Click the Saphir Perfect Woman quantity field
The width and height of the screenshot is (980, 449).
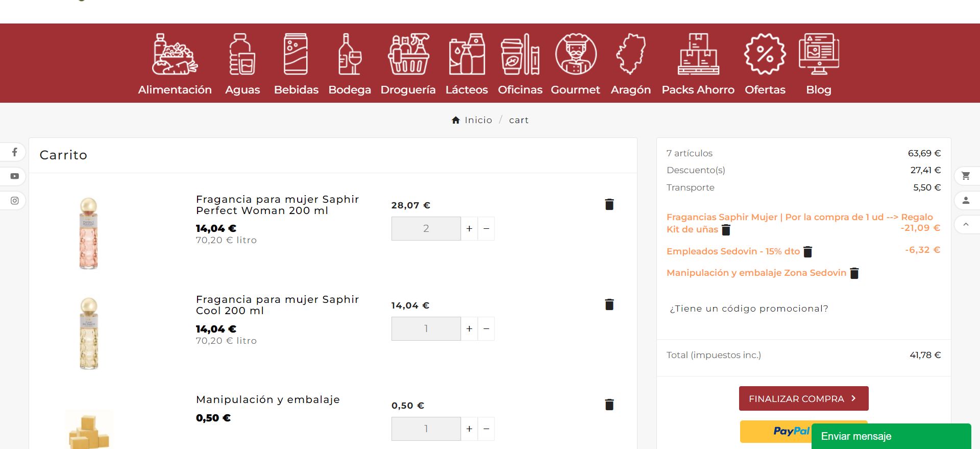click(426, 228)
